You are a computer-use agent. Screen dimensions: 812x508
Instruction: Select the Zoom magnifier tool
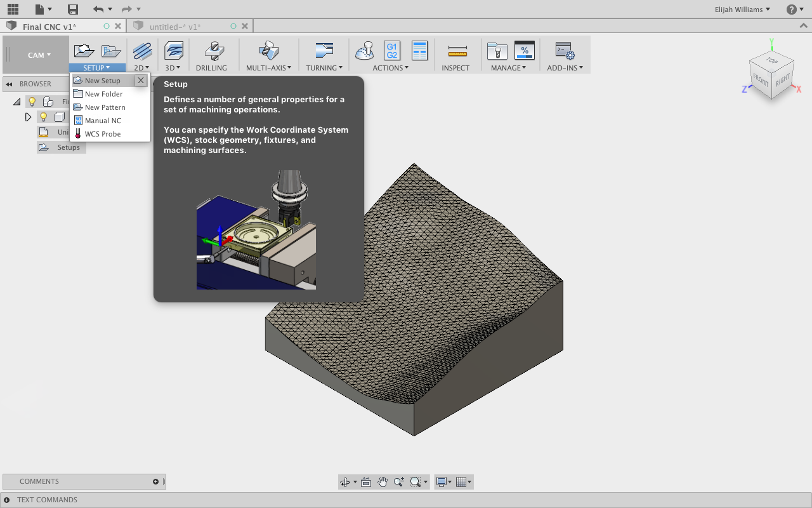(x=399, y=482)
